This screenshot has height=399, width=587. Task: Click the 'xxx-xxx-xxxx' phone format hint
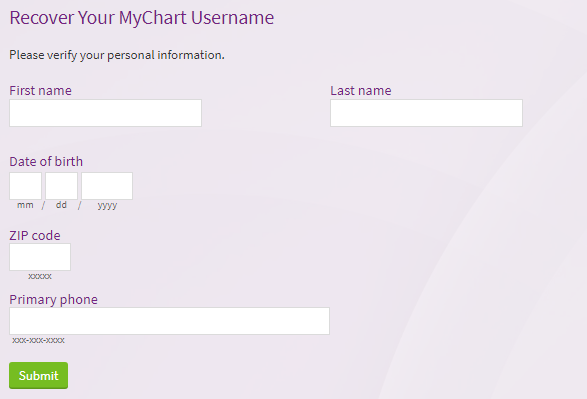38,340
